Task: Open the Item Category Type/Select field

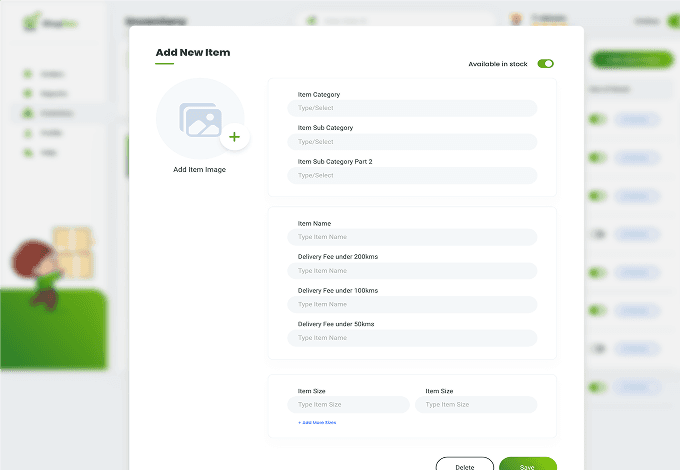Action: pos(412,108)
